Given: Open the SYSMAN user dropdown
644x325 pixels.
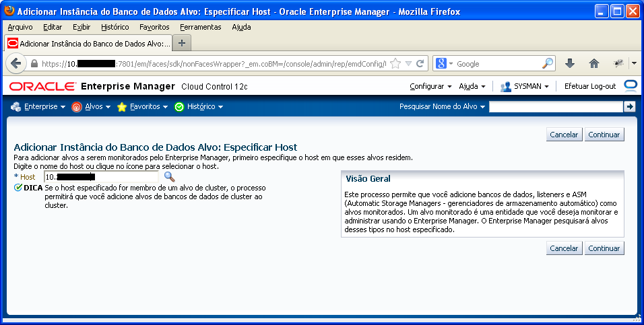Looking at the screenshot, I should (532, 86).
